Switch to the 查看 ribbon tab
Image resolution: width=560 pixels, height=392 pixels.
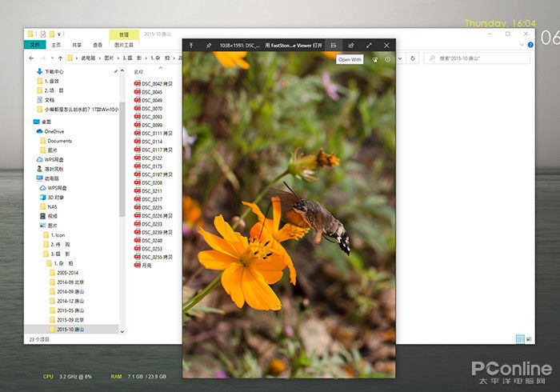[98, 46]
